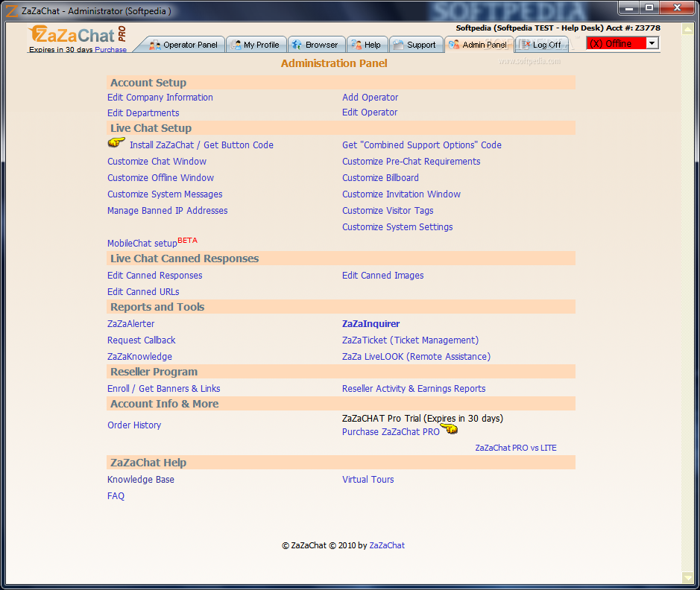700x590 pixels.
Task: Click the ZaZaChat title bar icon
Action: [12, 10]
